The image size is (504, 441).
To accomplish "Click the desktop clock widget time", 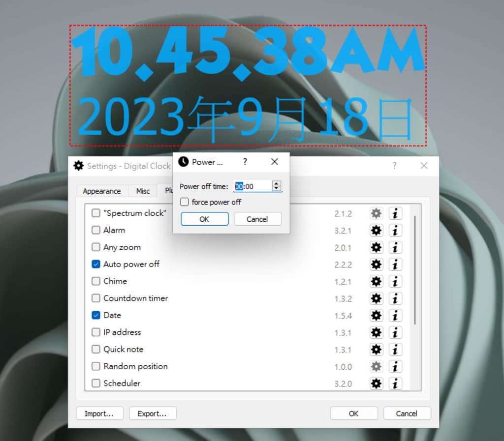I will point(248,53).
